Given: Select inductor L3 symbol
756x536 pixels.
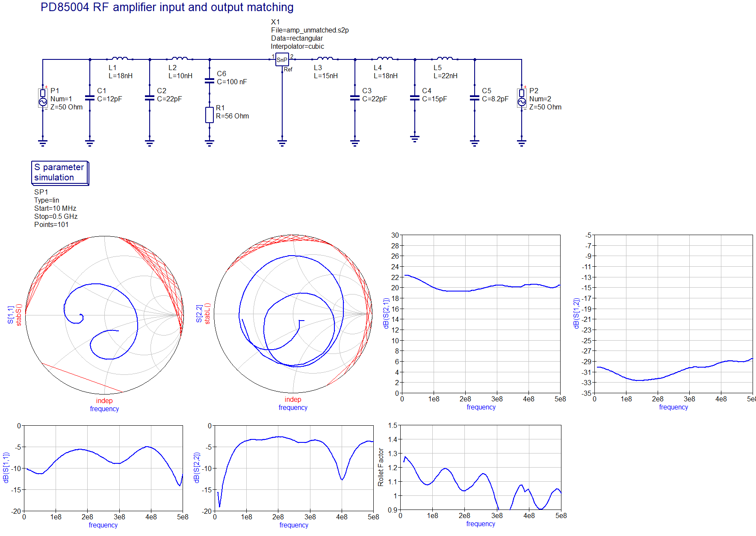Looking at the screenshot, I should pyautogui.click(x=325, y=59).
